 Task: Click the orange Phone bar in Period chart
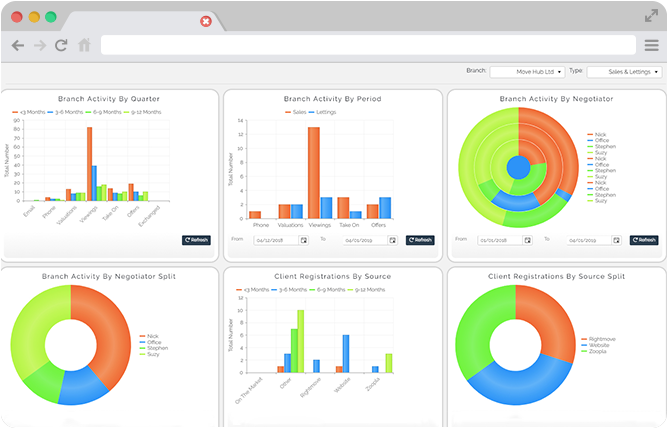[x=255, y=215]
